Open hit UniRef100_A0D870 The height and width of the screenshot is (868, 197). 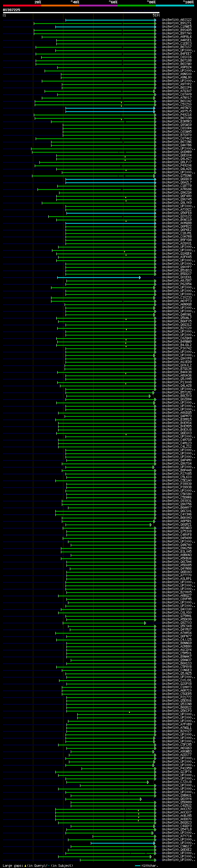click(177, 819)
